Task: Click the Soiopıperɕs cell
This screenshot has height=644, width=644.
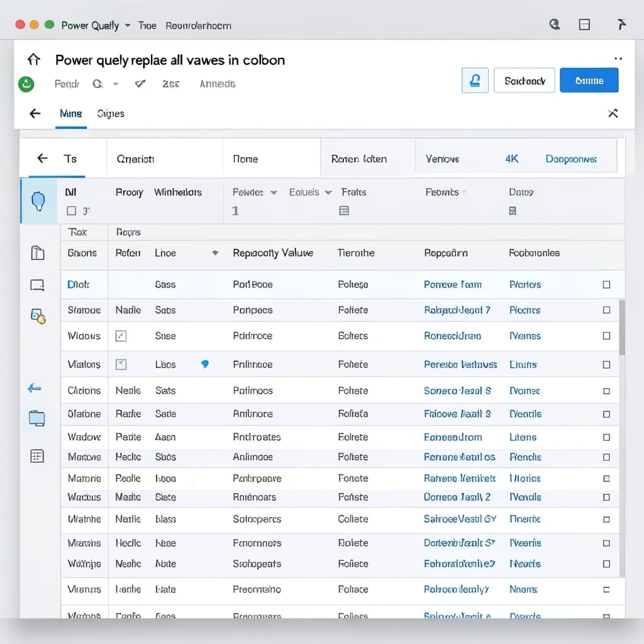Action: (x=257, y=519)
